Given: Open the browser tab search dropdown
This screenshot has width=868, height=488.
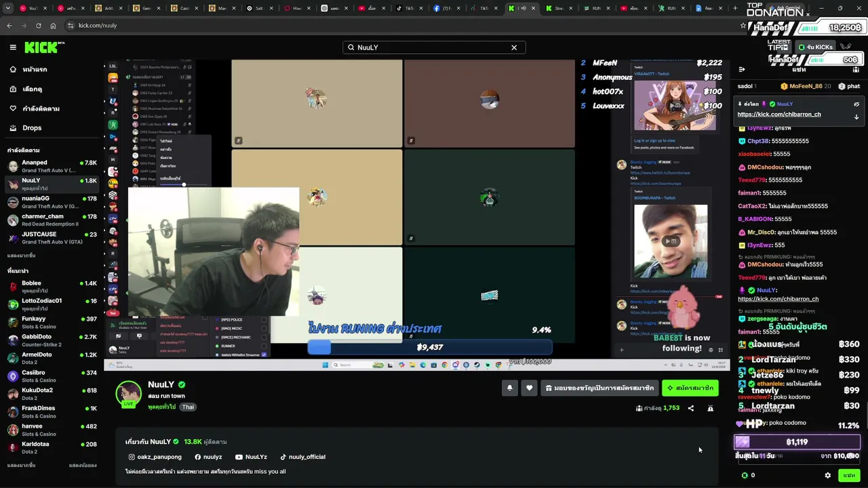Looking at the screenshot, I should [x=8, y=8].
